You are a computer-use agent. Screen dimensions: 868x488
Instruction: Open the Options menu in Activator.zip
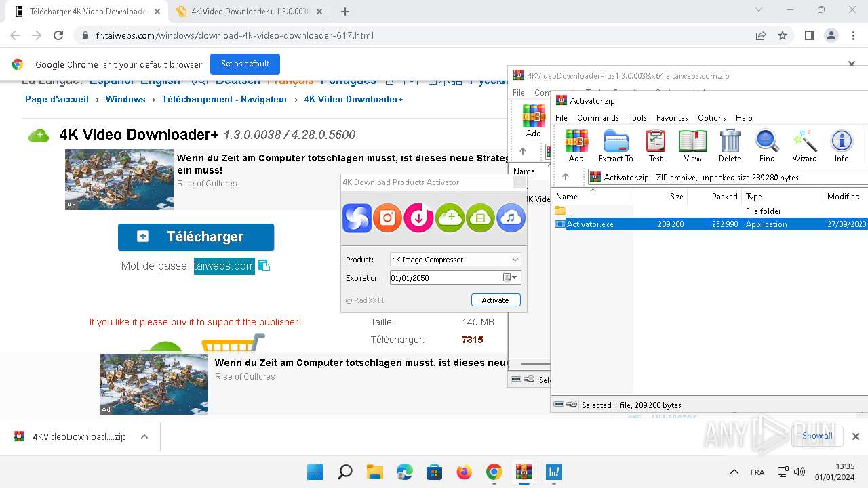pyautogui.click(x=712, y=118)
